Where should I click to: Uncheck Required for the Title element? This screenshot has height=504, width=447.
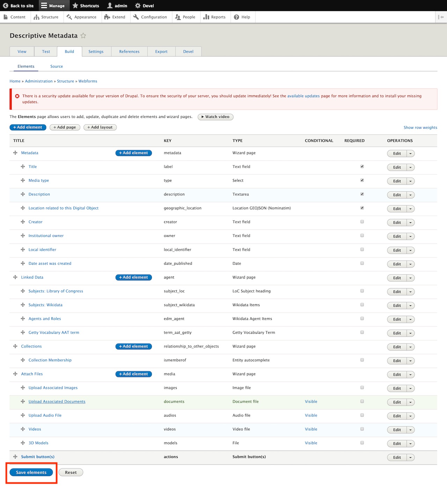(x=362, y=166)
